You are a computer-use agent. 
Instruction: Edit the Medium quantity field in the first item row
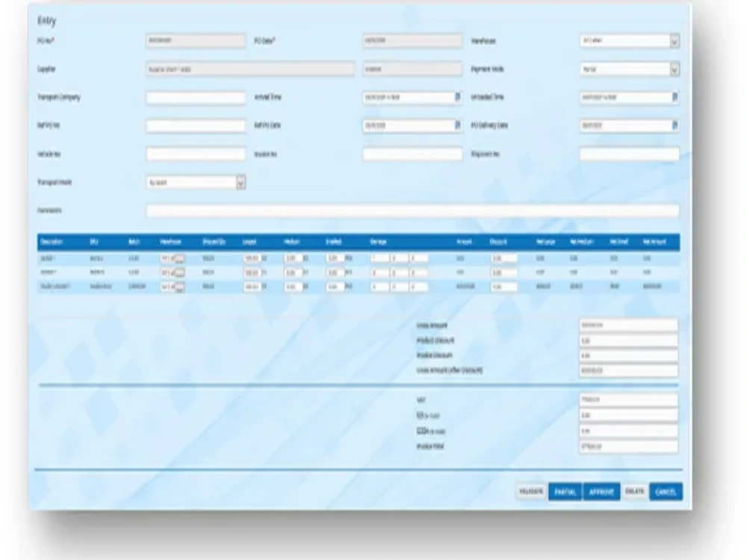tap(293, 258)
